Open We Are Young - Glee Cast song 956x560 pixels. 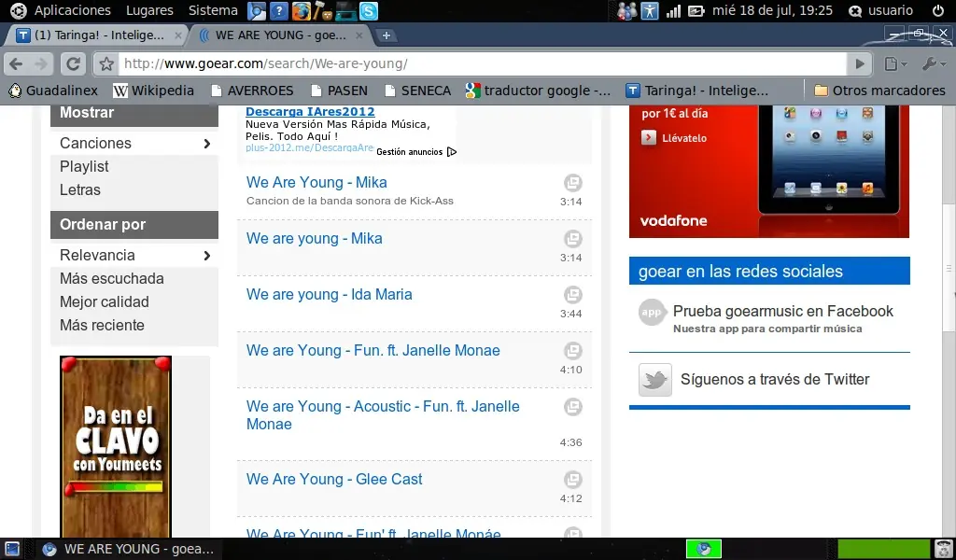pos(334,479)
